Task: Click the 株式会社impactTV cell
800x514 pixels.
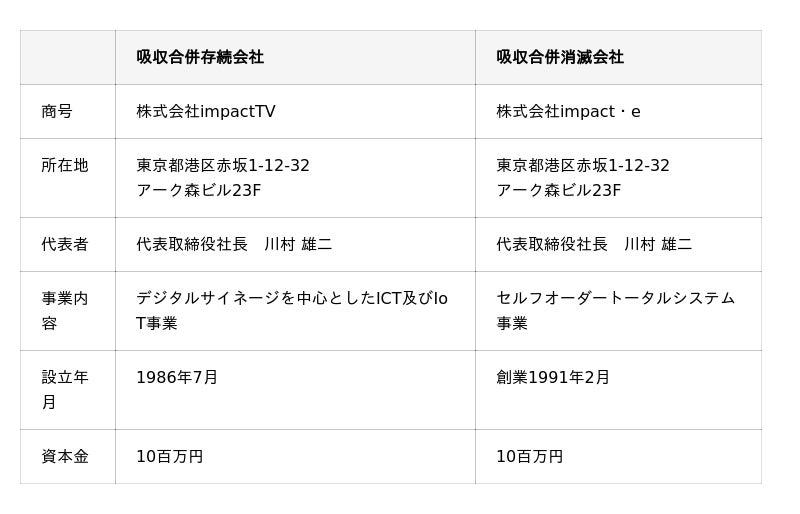Action: 206,111
